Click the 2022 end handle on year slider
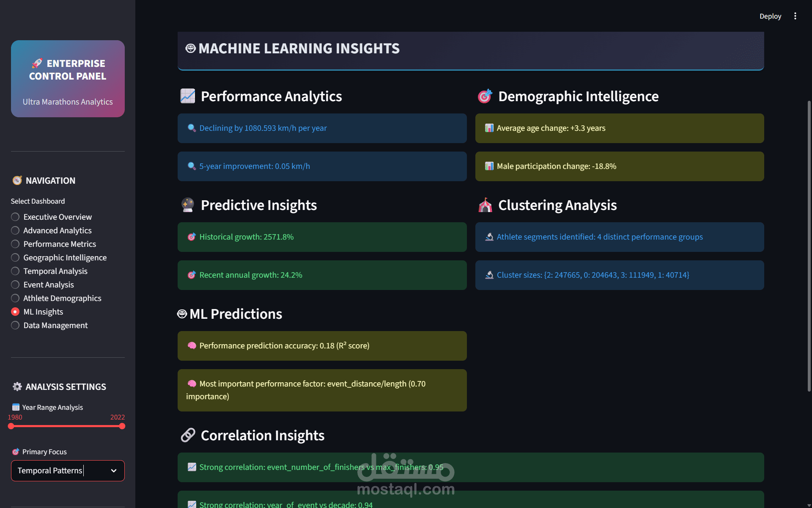The height and width of the screenshot is (508, 812). point(122,426)
